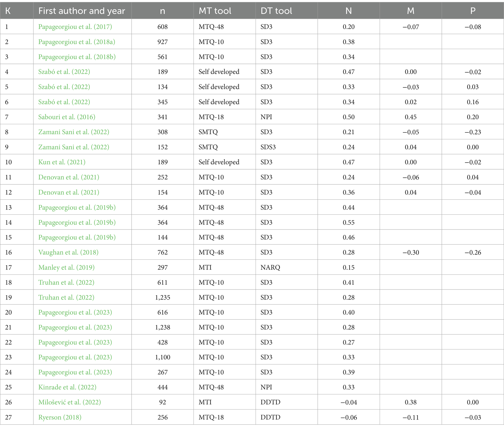Open Denovan et al. (2021) link in row 11
Viewport: 504px width, 429px height.
point(69,177)
